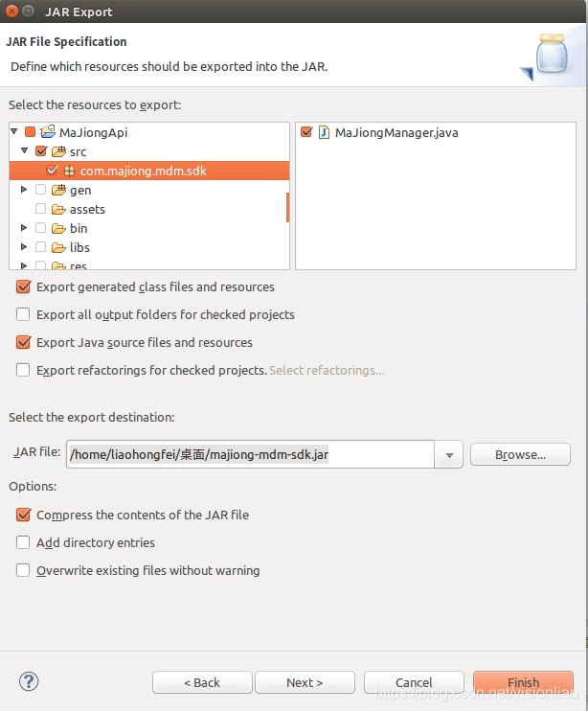Check the bin folder checkbox

pyautogui.click(x=41, y=228)
